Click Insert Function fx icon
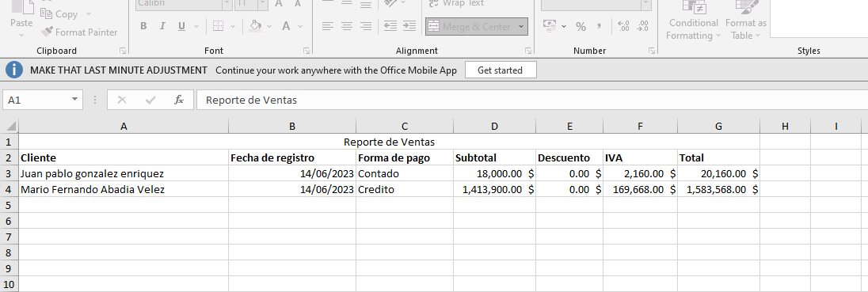868x292 pixels. pos(179,100)
